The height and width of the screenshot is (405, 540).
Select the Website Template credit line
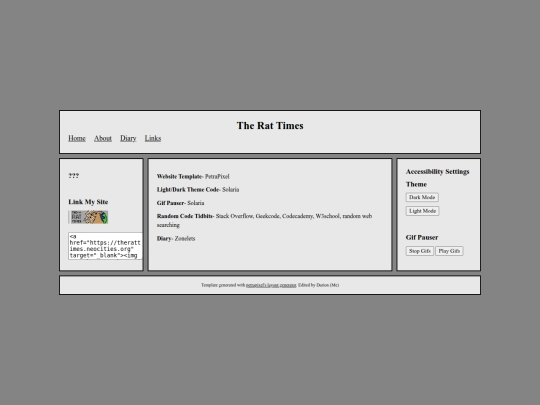(193, 176)
